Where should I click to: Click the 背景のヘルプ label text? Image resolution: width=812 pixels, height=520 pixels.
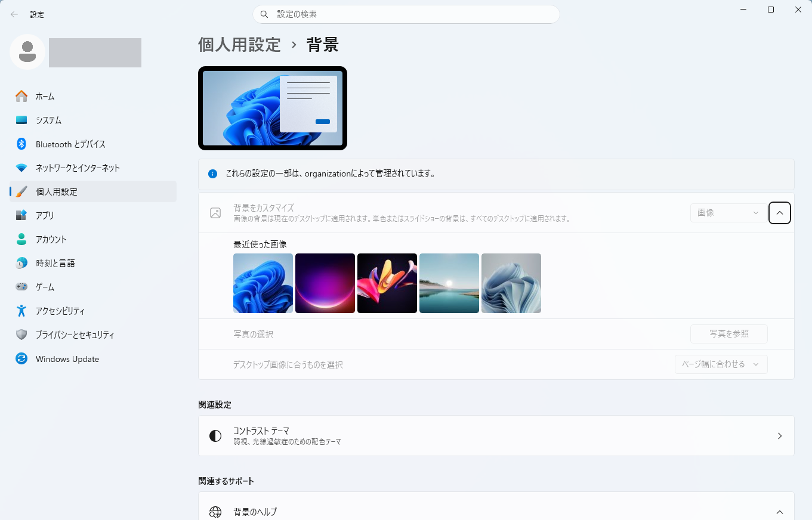click(x=255, y=512)
